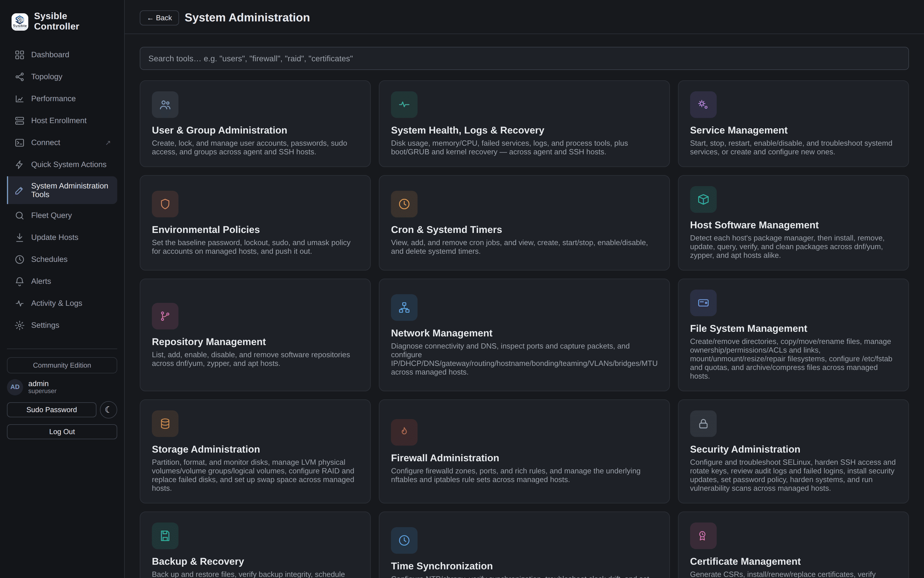Select System Administration Tools menu item
924x578 pixels.
[x=62, y=190]
